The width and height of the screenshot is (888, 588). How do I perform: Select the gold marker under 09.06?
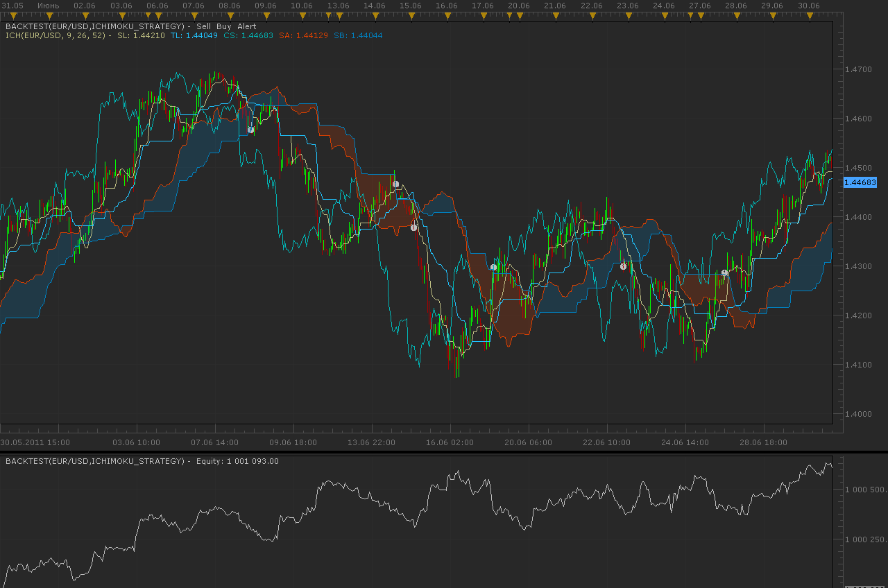click(x=266, y=15)
